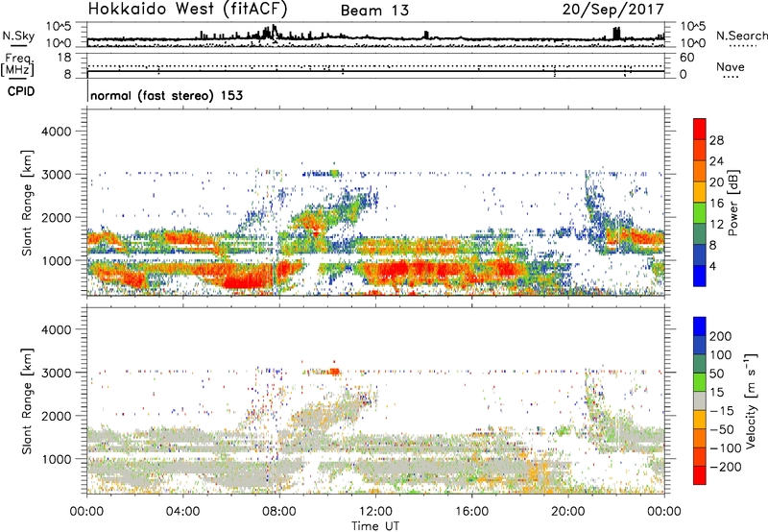Click the 'Slant Range [km]' label of power panel
Screen dimensions: 768x532
click(27, 203)
